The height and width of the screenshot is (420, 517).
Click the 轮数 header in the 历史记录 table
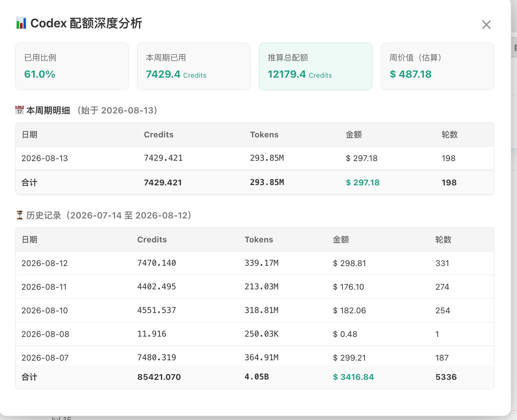pos(443,240)
